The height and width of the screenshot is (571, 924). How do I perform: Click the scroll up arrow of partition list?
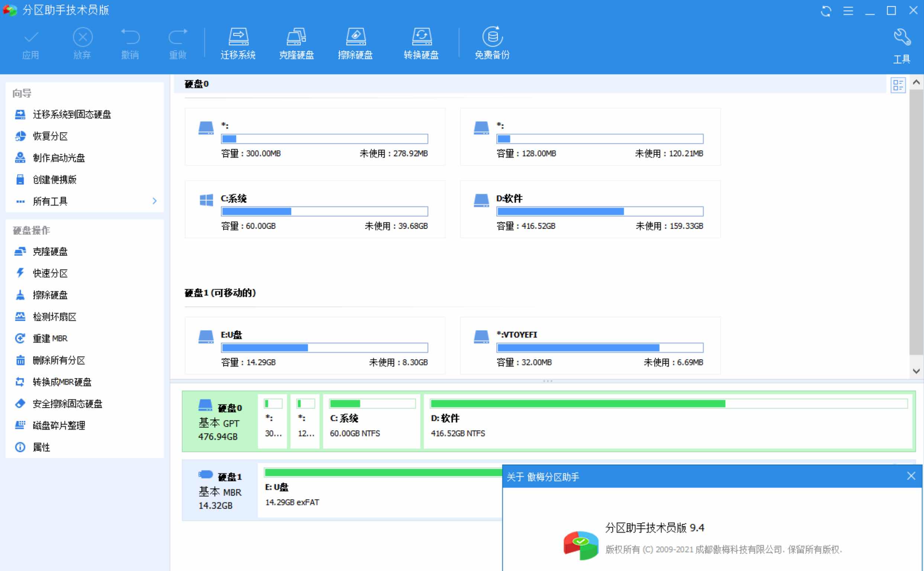pyautogui.click(x=916, y=82)
